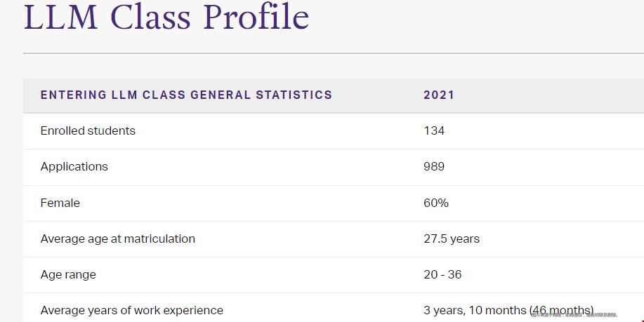Click the Female row label

click(x=60, y=203)
